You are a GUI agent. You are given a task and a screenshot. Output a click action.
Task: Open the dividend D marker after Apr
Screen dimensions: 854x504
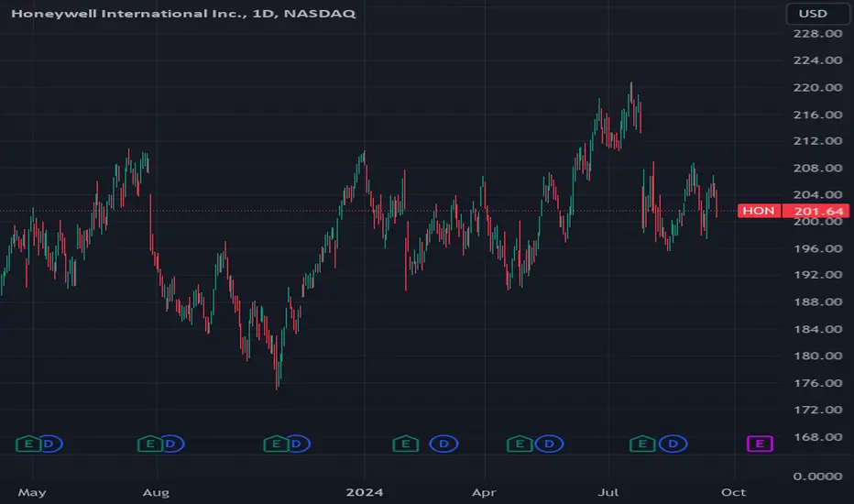pos(549,444)
